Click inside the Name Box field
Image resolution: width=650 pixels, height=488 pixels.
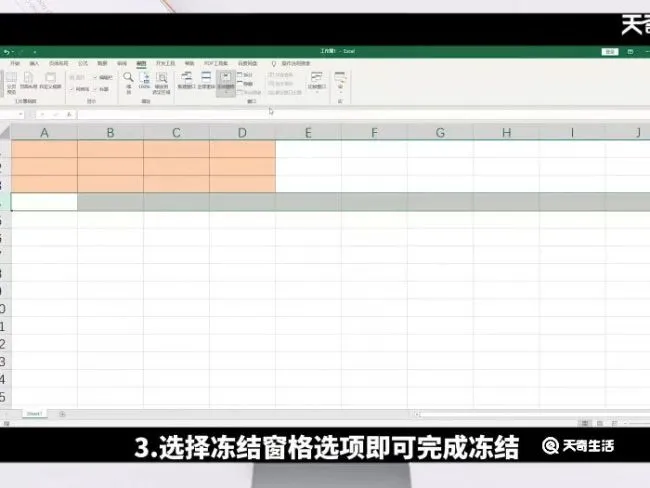(8, 114)
